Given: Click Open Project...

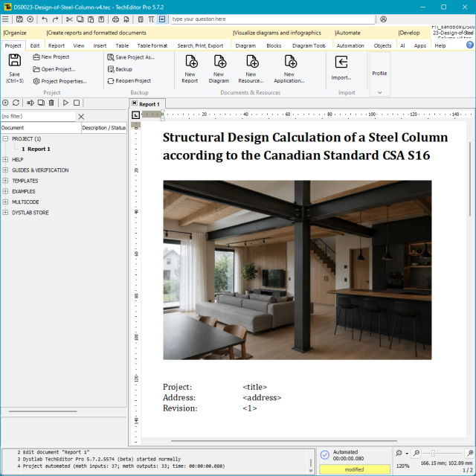Looking at the screenshot, I should (54, 69).
